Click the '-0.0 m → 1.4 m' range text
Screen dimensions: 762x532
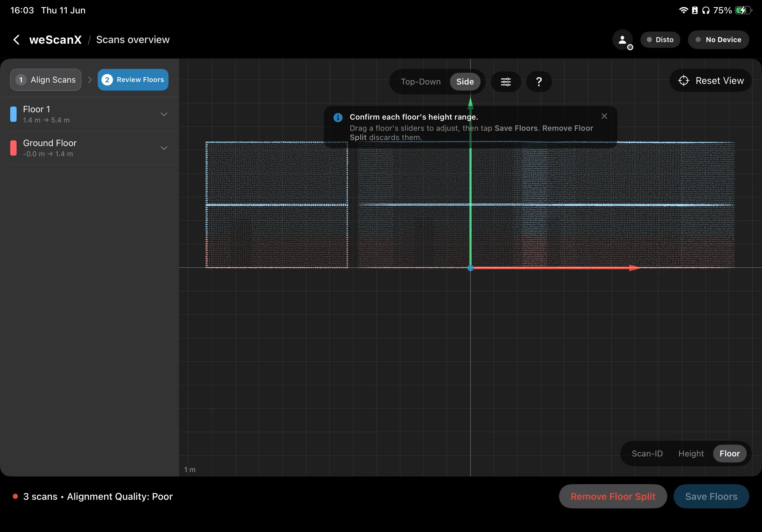48,154
